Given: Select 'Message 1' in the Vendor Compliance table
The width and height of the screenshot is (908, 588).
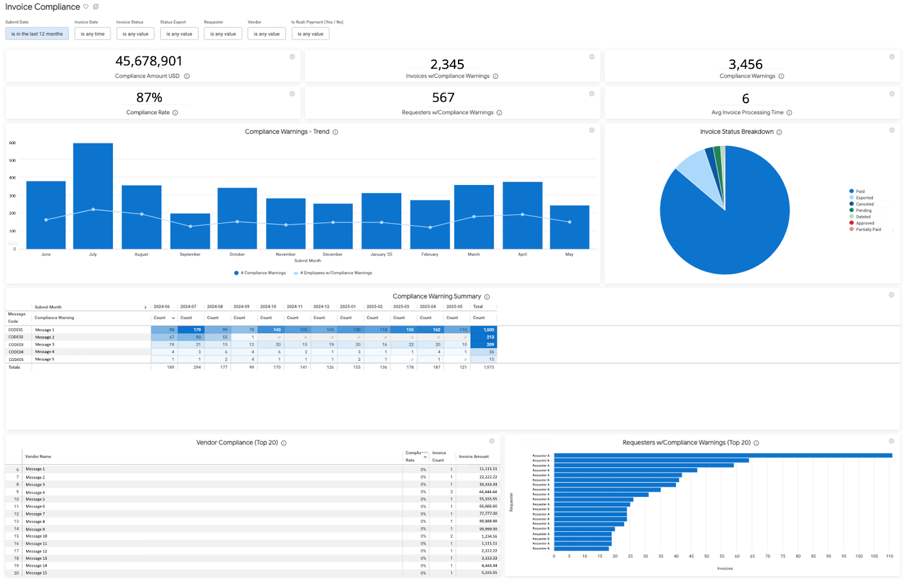Looking at the screenshot, I should tap(35, 468).
